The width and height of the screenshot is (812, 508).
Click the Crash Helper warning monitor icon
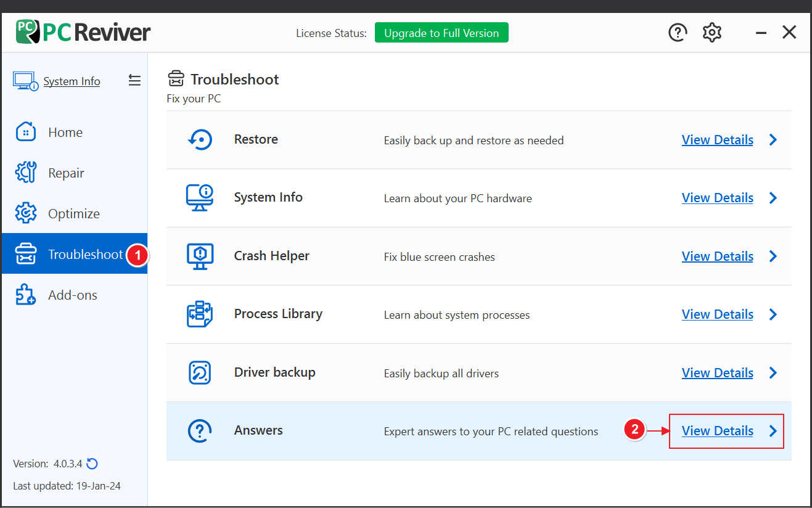tap(200, 256)
